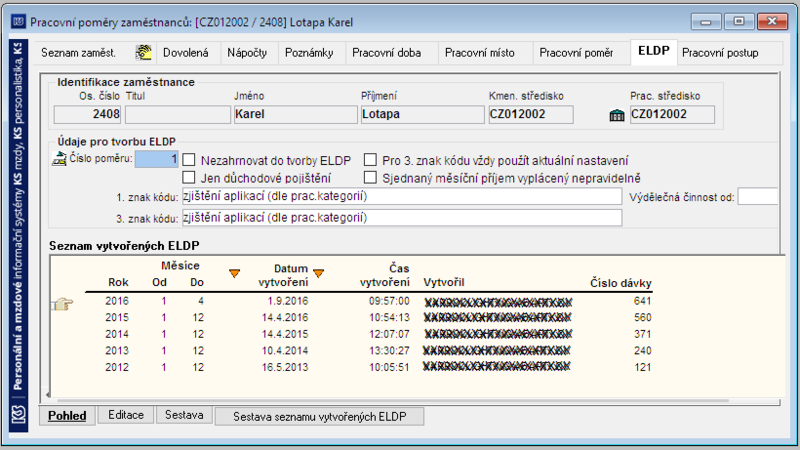Close the Pracovní poměry window
The image size is (800, 450).
(x=772, y=22)
